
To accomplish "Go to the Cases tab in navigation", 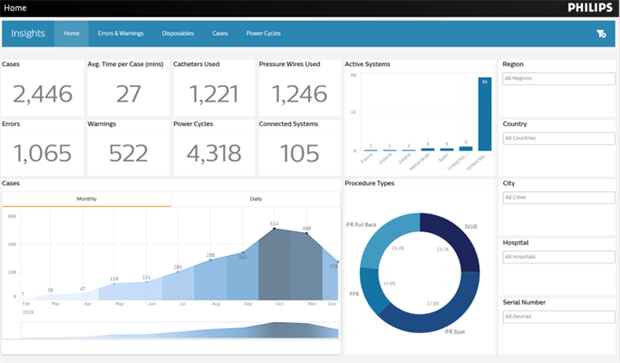I will pos(220,34).
